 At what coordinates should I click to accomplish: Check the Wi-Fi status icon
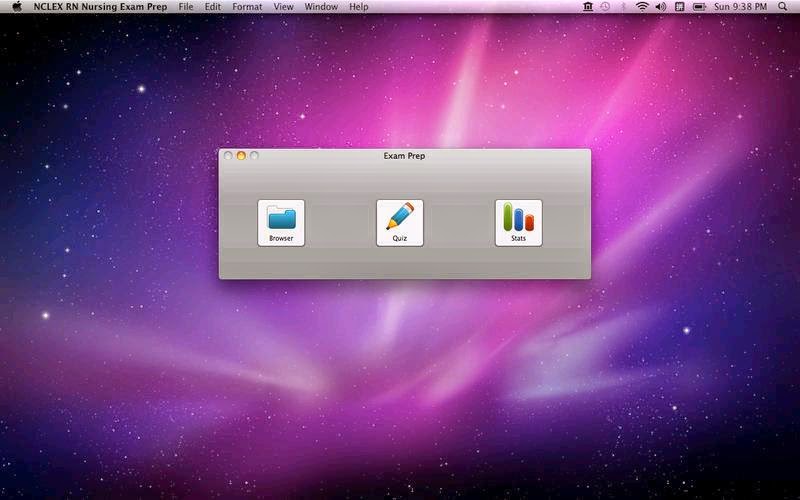(642, 7)
